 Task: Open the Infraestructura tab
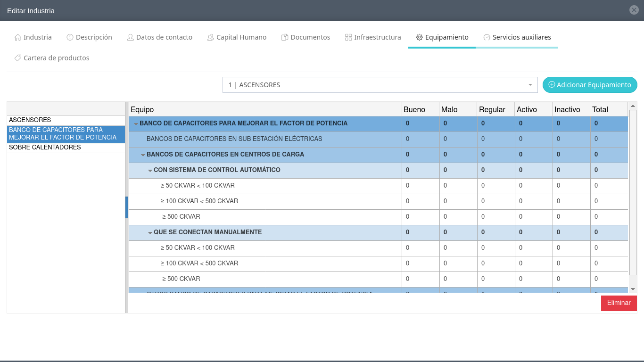pyautogui.click(x=377, y=37)
